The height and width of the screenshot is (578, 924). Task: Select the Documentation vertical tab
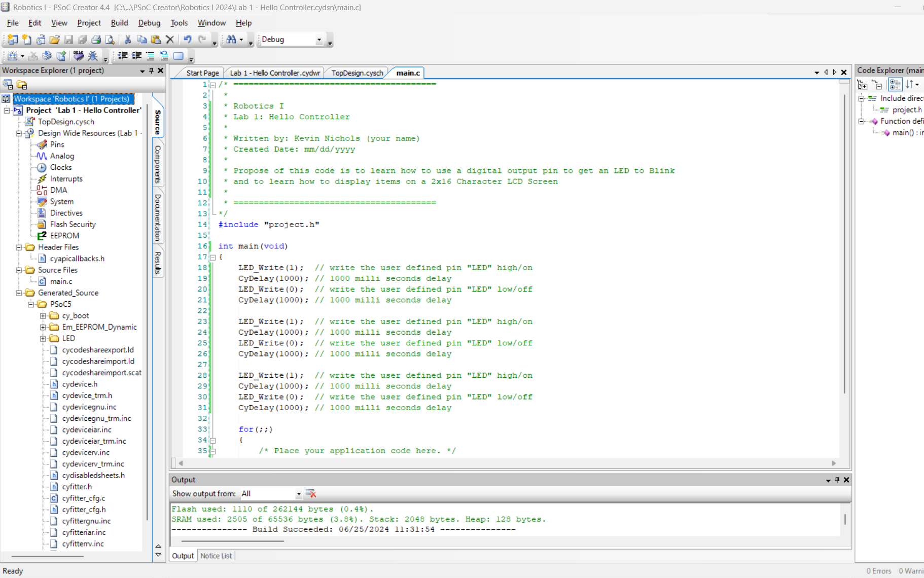(x=158, y=217)
